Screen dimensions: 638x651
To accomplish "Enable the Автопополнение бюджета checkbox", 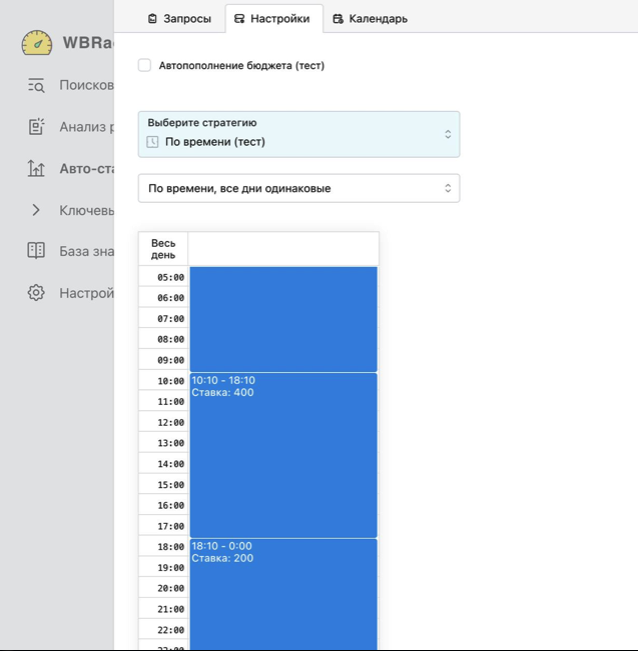I will coord(144,65).
